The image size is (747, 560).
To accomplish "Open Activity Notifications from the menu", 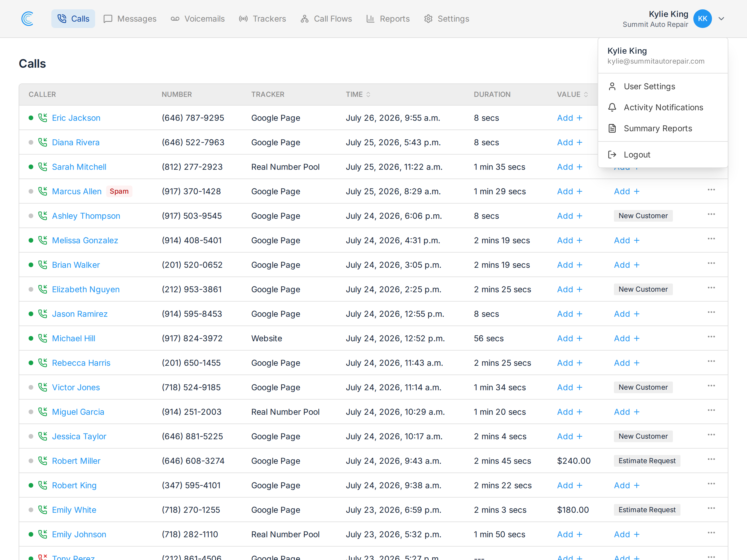I will click(663, 107).
